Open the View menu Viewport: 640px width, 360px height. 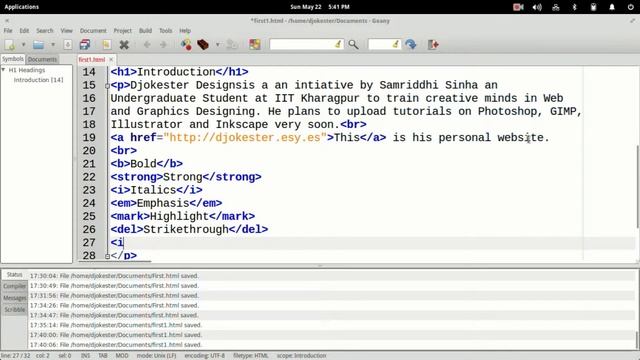pyautogui.click(x=67, y=31)
